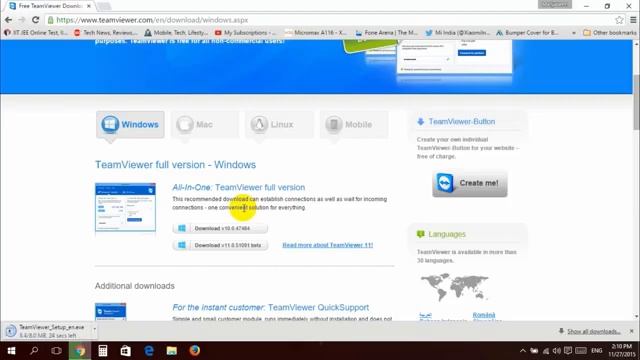Open the Windows Store taskbar icon
640x360 pixels.
click(x=126, y=351)
